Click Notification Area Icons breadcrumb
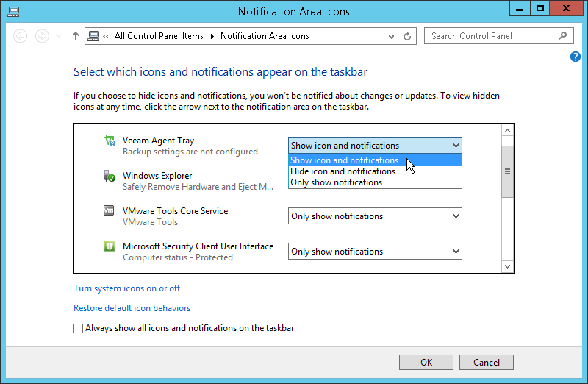588x384 pixels. pyautogui.click(x=265, y=36)
